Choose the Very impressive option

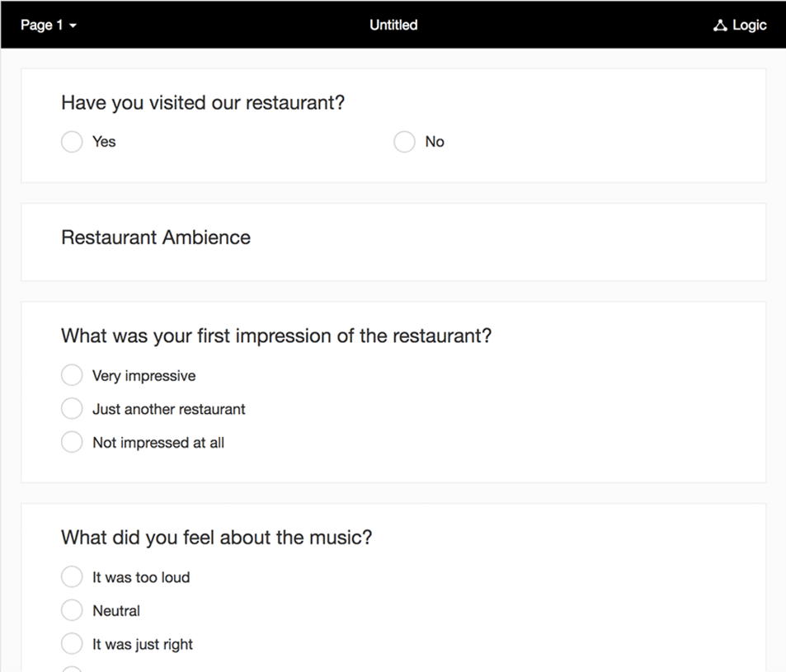(72, 374)
